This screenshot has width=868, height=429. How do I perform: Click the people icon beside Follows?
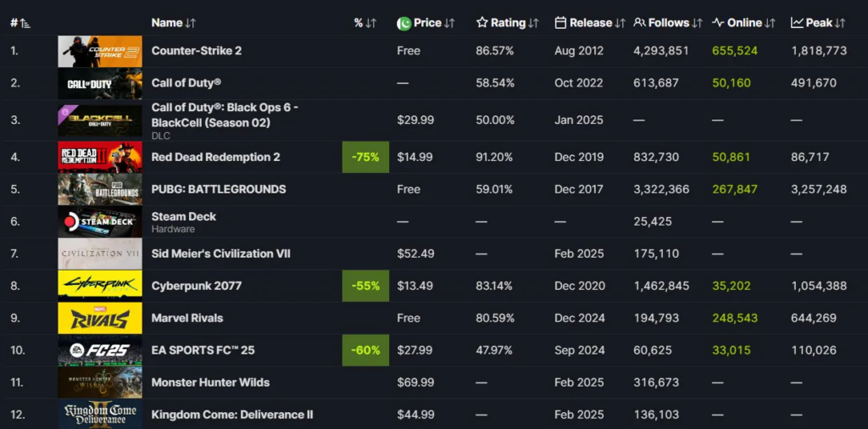click(x=639, y=23)
